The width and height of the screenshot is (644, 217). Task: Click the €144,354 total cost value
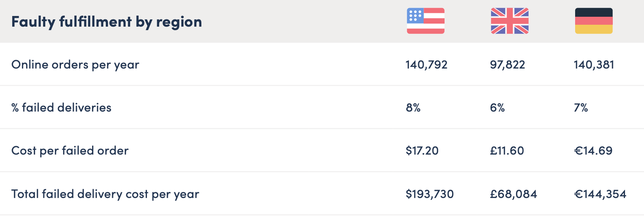coord(599,193)
